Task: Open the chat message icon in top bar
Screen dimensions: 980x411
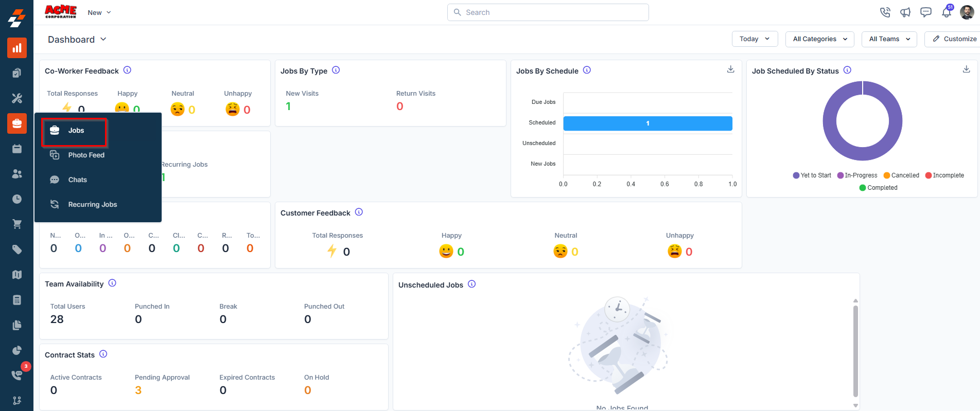Action: pyautogui.click(x=926, y=12)
